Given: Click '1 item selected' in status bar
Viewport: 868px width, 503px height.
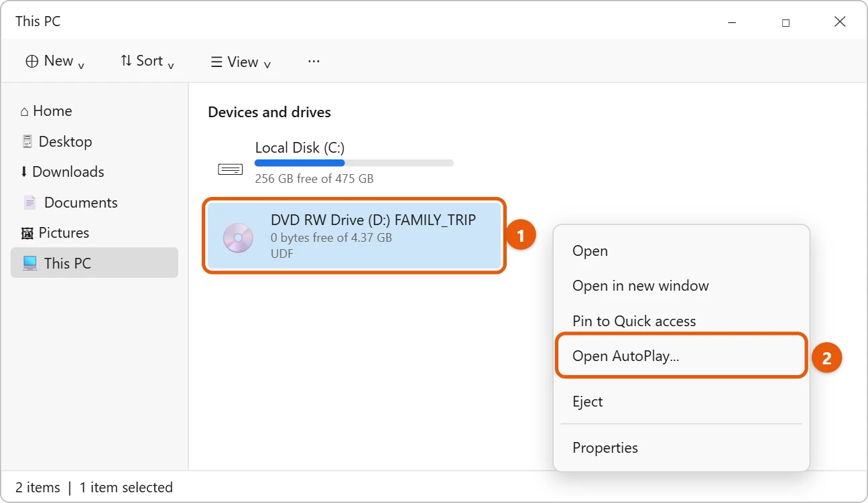Looking at the screenshot, I should [x=126, y=488].
